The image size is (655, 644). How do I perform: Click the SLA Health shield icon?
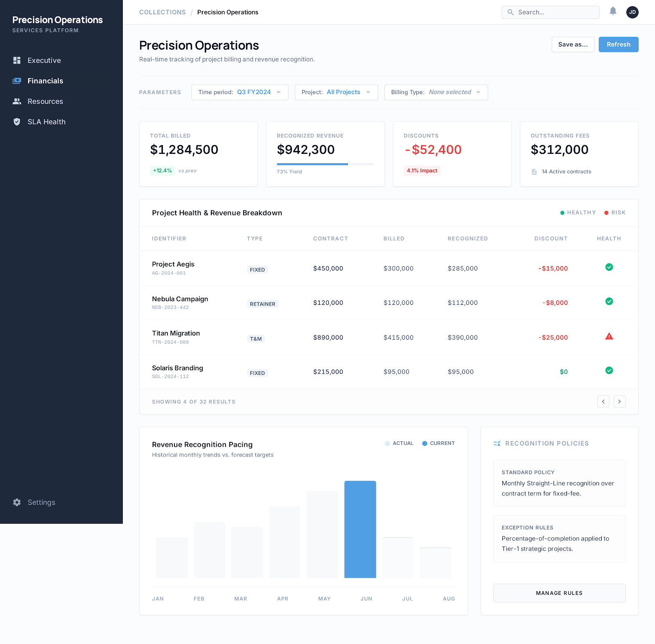17,122
